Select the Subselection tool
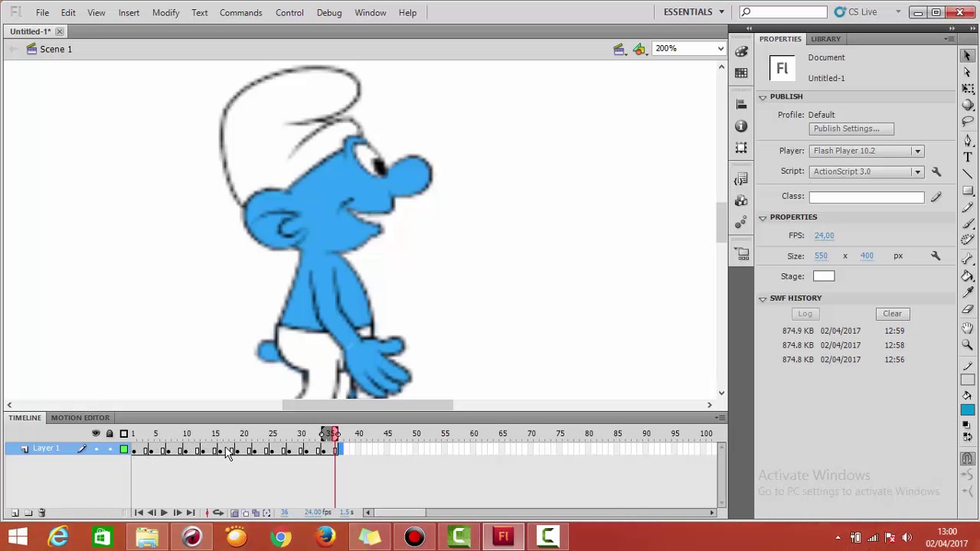Image resolution: width=980 pixels, height=551 pixels. coord(967,71)
